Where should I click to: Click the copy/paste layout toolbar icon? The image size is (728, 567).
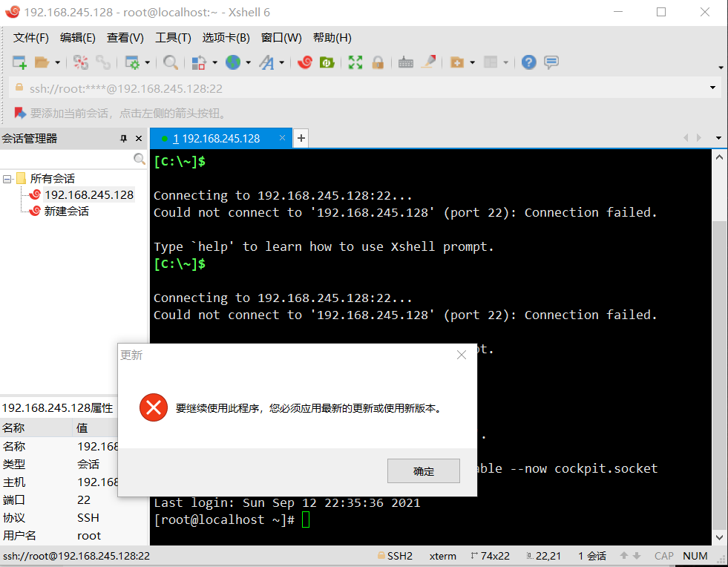199,62
